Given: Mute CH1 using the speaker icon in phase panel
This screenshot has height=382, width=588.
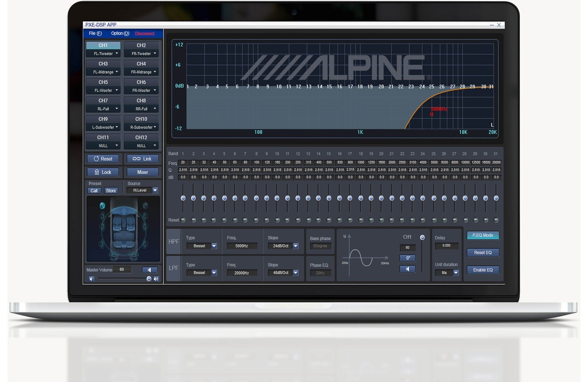Looking at the screenshot, I should tap(407, 269).
